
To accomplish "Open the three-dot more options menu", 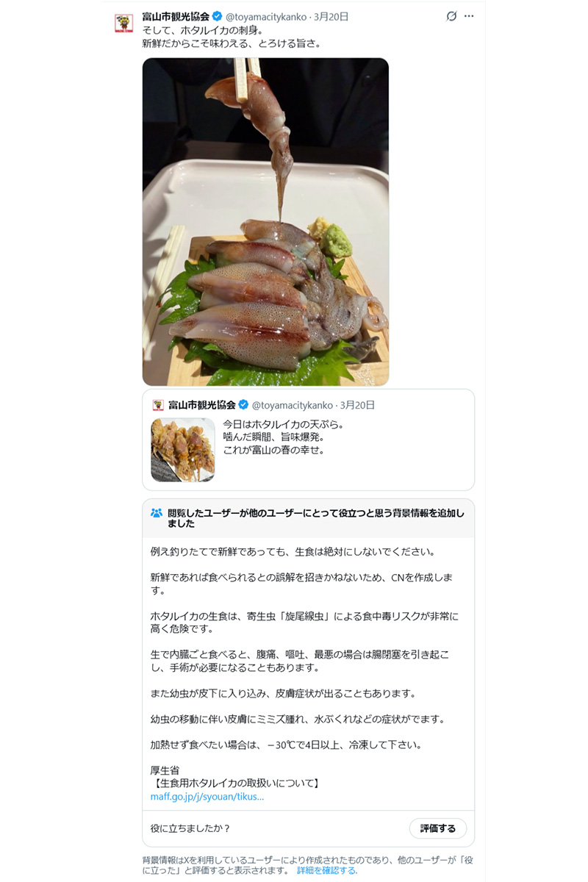I will (x=469, y=16).
